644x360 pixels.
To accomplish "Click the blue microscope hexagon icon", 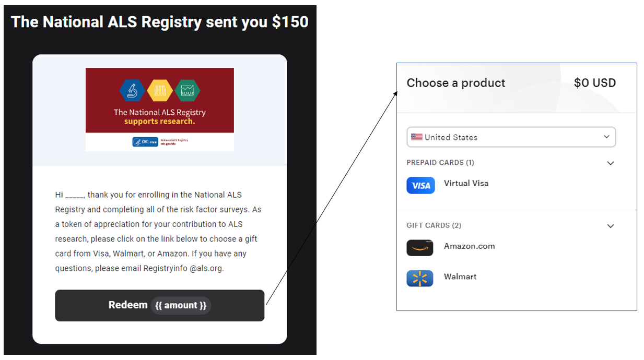I will pos(132,91).
